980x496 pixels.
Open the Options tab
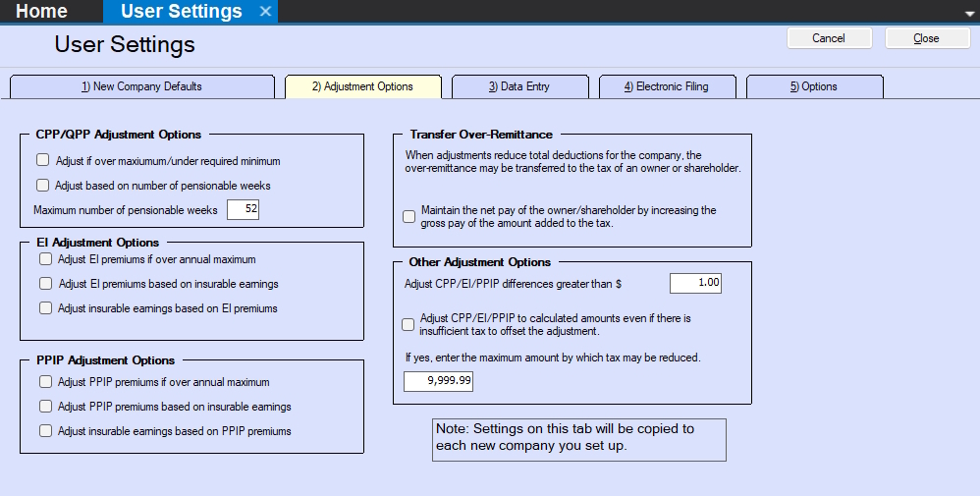click(814, 86)
